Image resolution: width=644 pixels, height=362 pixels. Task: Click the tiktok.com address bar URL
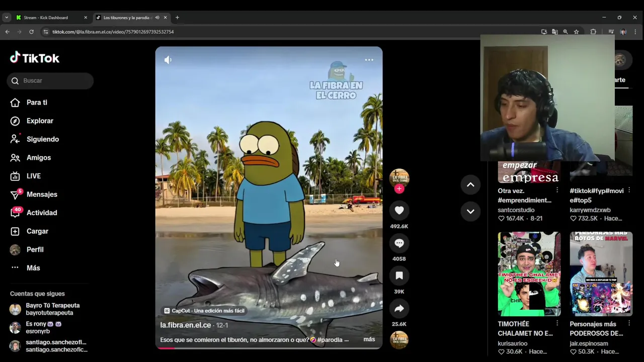pyautogui.click(x=113, y=32)
